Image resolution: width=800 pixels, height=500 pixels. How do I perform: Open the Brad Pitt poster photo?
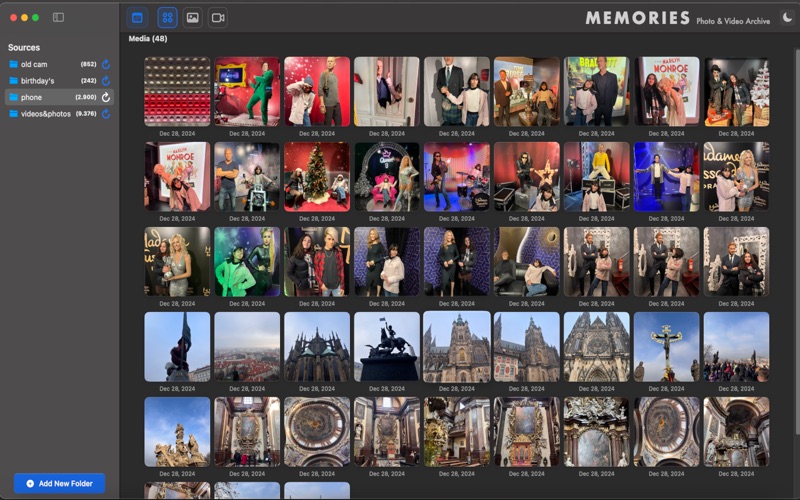(x=596, y=91)
